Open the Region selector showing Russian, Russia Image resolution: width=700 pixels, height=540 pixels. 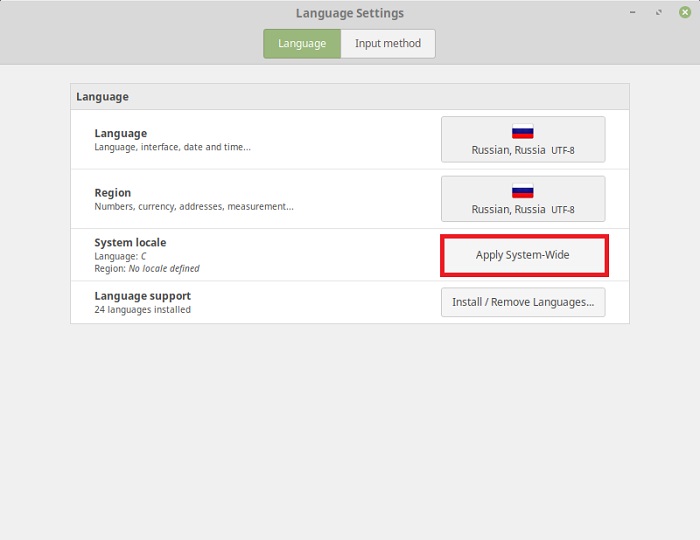coord(523,199)
